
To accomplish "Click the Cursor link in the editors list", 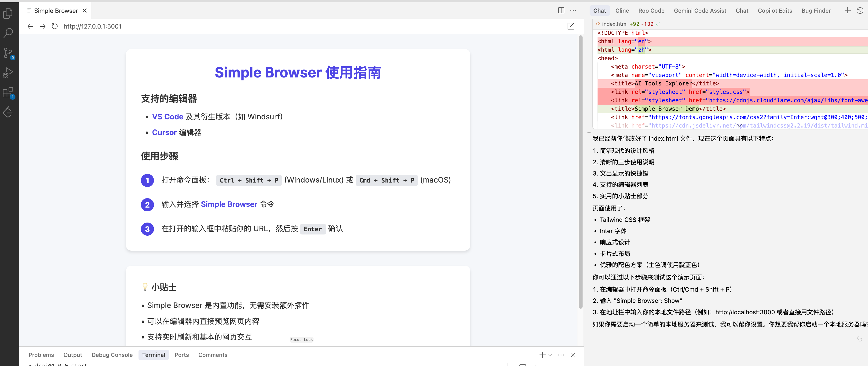I will coord(164,132).
